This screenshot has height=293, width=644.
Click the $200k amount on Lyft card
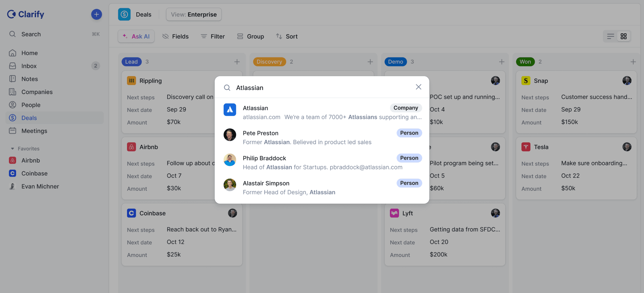click(x=439, y=254)
